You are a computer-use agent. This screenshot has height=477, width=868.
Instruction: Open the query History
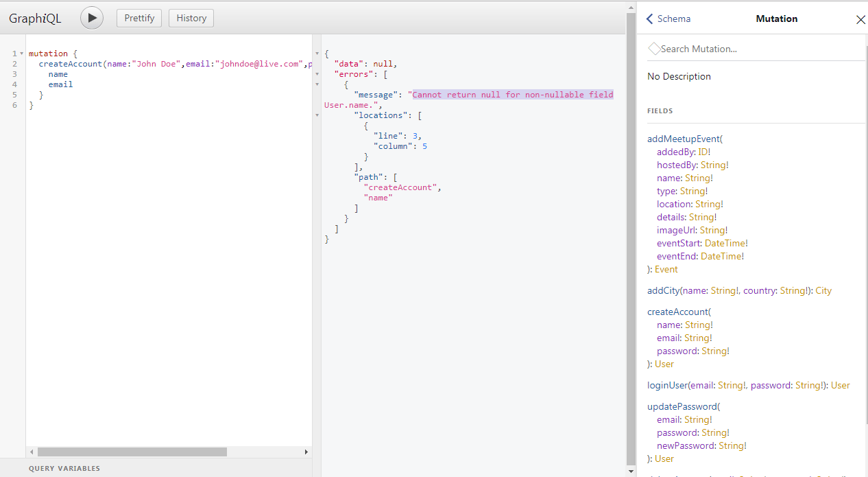(x=191, y=18)
